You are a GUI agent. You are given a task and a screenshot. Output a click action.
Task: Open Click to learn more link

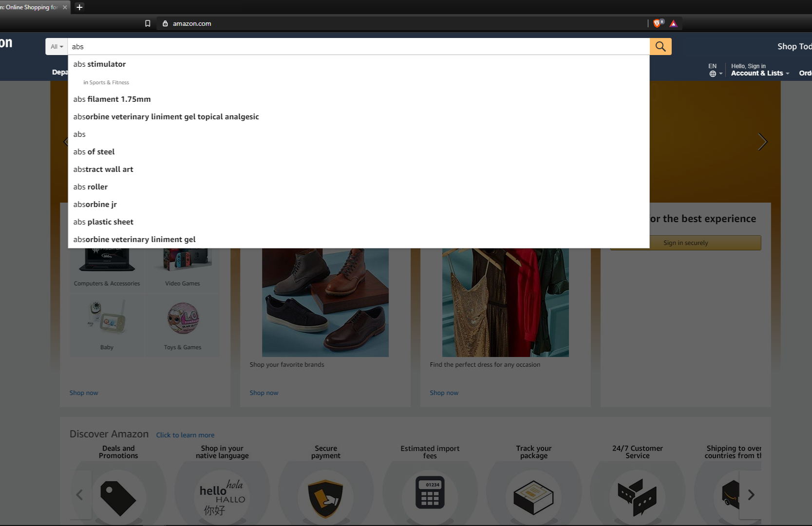[185, 435]
